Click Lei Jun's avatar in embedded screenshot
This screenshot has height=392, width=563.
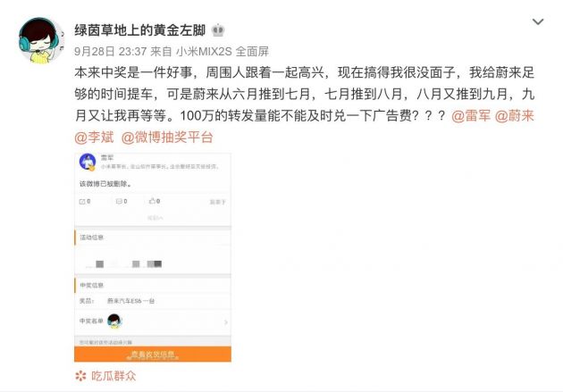point(88,162)
